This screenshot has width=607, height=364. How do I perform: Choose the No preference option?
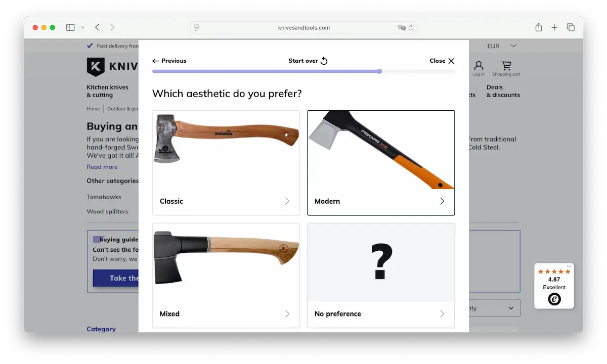pos(381,276)
